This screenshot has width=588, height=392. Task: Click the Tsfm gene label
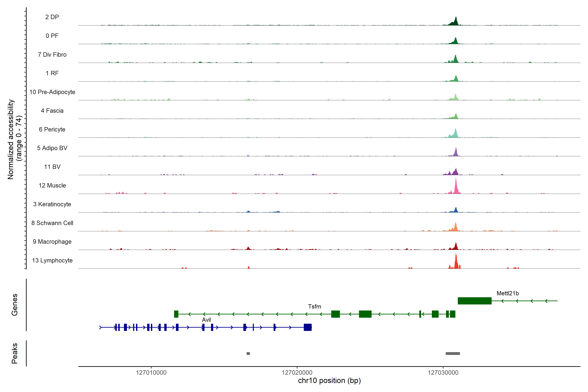pyautogui.click(x=315, y=307)
